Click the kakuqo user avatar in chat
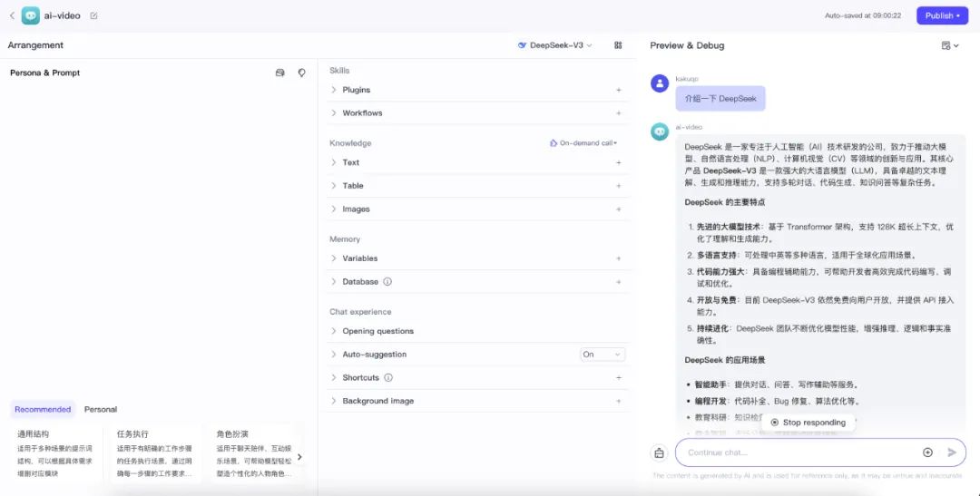 660,83
